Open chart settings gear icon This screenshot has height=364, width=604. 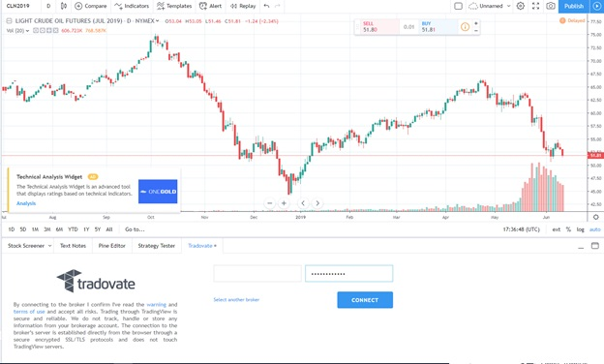click(x=521, y=6)
